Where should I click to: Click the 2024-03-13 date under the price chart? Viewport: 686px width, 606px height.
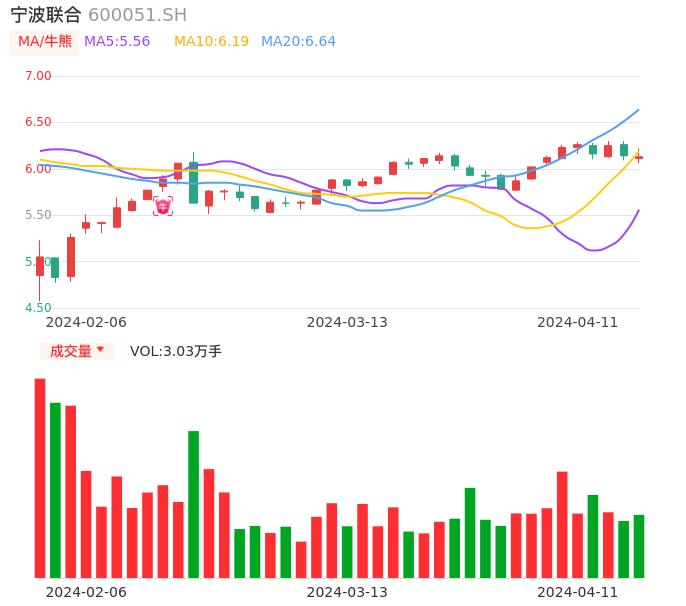(x=347, y=322)
